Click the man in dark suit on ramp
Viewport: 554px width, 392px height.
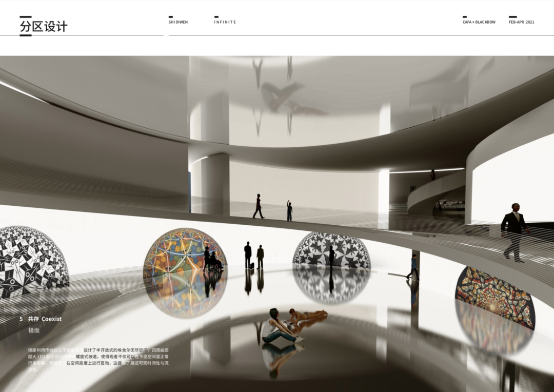click(x=515, y=232)
